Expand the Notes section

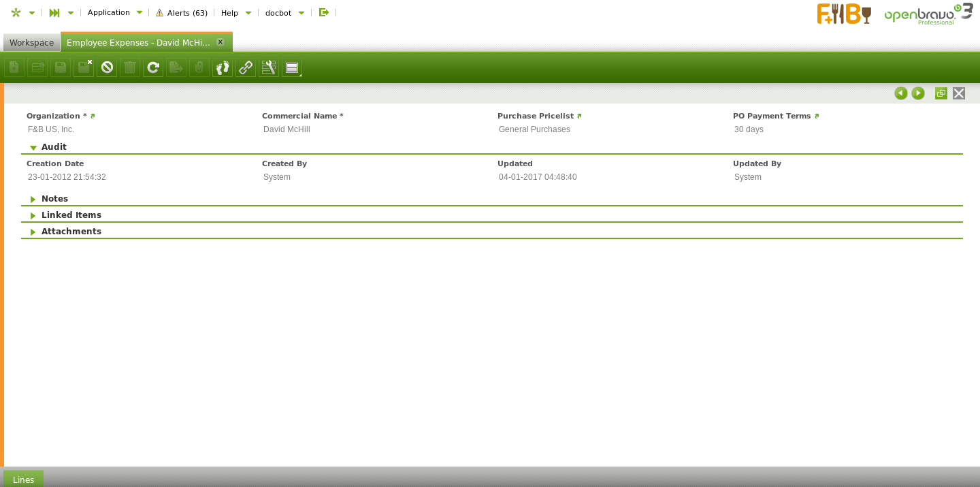(x=33, y=199)
